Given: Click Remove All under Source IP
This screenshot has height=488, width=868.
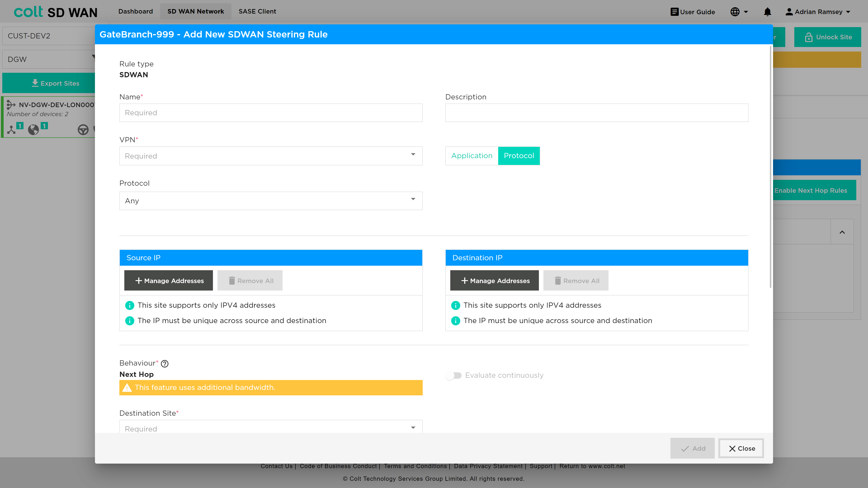Looking at the screenshot, I should pyautogui.click(x=250, y=281).
